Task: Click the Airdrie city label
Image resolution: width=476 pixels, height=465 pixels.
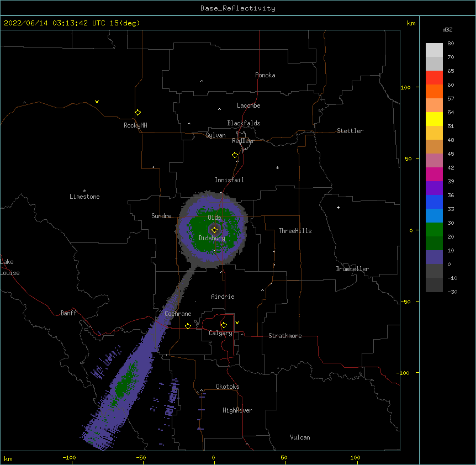Action: point(223,297)
